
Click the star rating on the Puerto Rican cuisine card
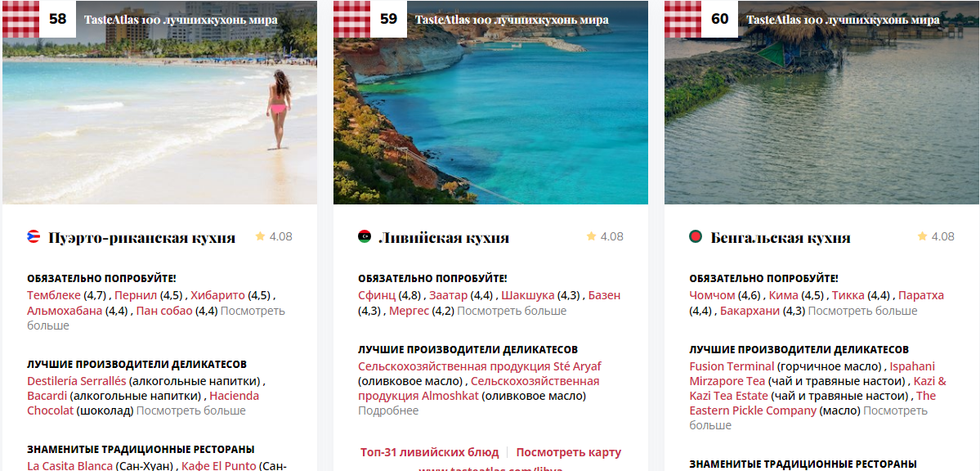[x=274, y=236]
